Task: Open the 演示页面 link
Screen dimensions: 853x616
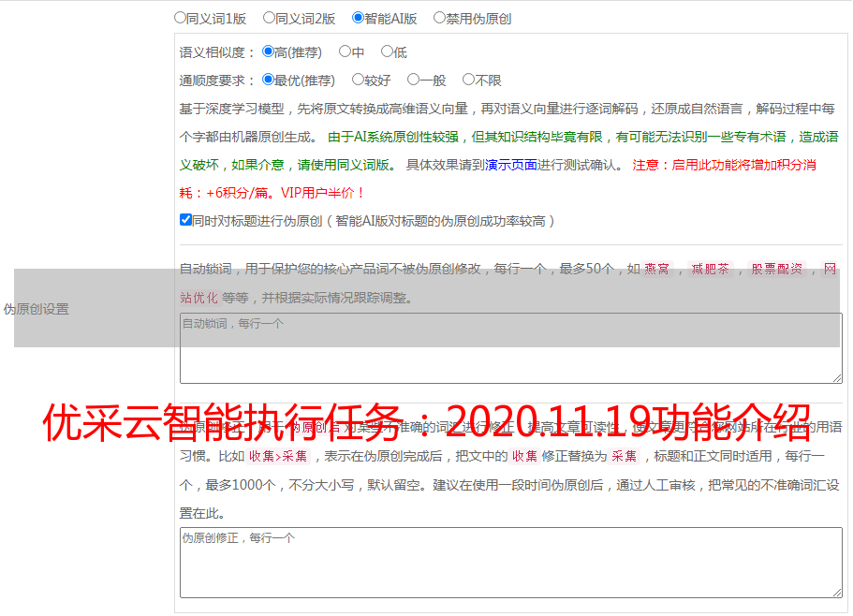Action: pyautogui.click(x=511, y=165)
